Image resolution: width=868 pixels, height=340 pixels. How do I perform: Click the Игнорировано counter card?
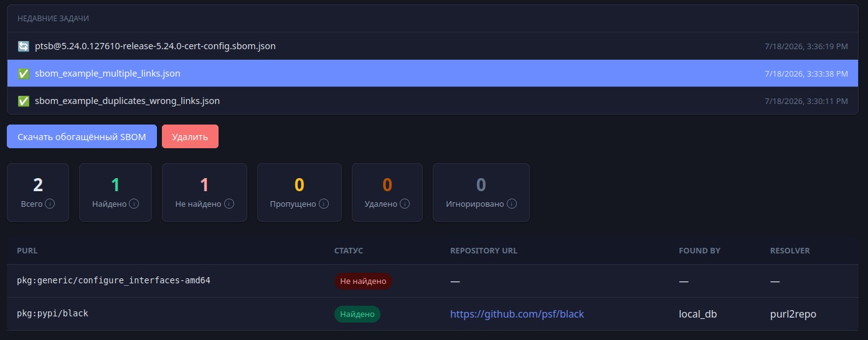coord(481,192)
